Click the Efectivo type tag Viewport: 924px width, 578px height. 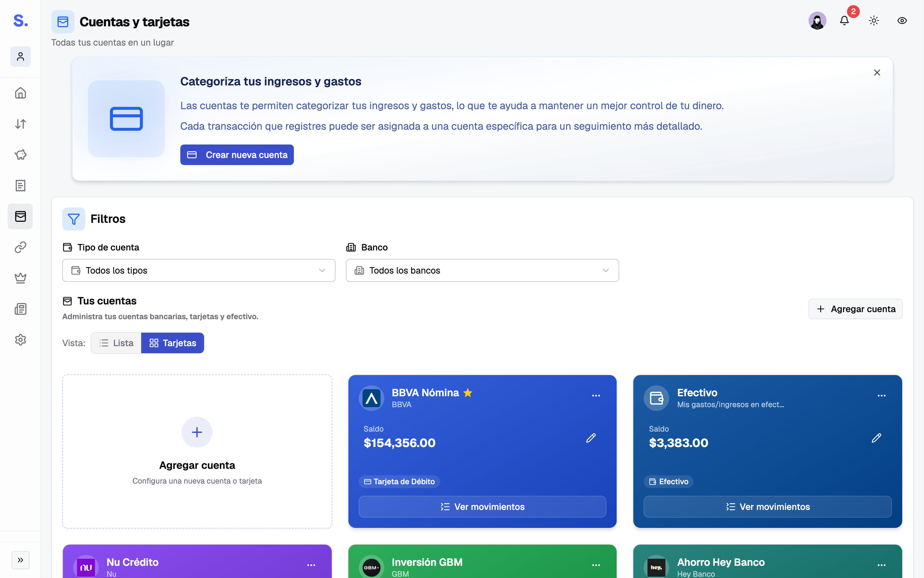pos(669,482)
